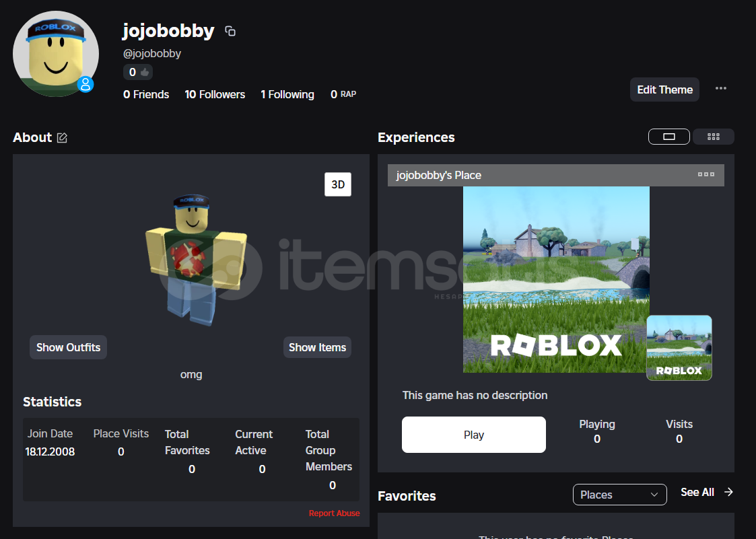
Task: Toggle the 3D avatar view
Action: pyautogui.click(x=338, y=184)
